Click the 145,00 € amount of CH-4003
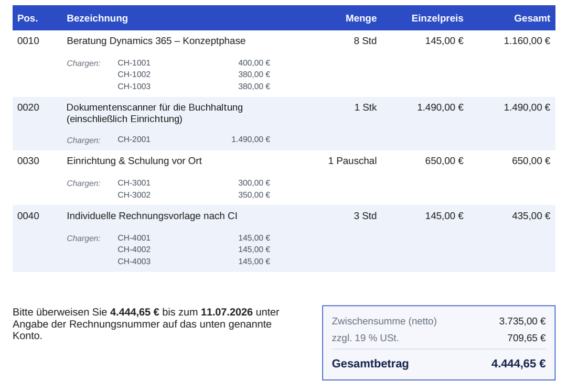Viewport: 567px width, 392px height. coord(254,261)
